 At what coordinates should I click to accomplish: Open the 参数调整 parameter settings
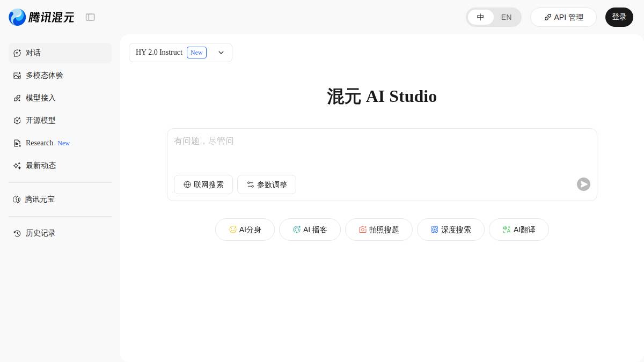[267, 184]
